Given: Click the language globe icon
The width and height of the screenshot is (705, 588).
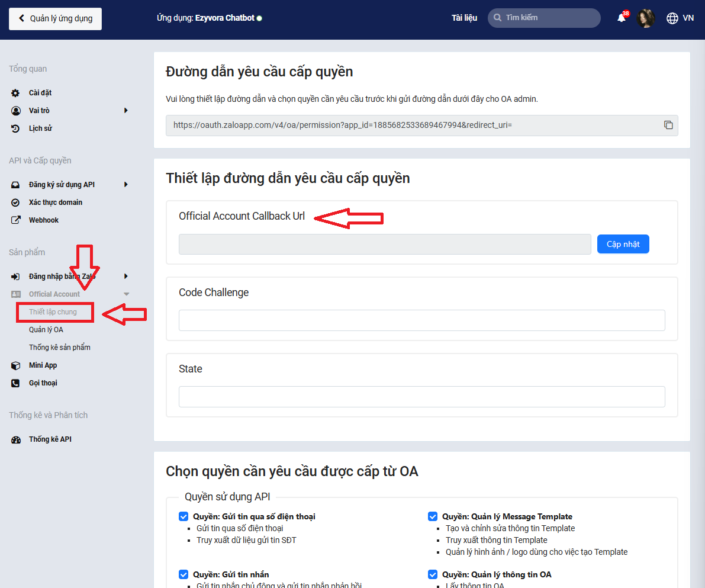Looking at the screenshot, I should [x=672, y=18].
